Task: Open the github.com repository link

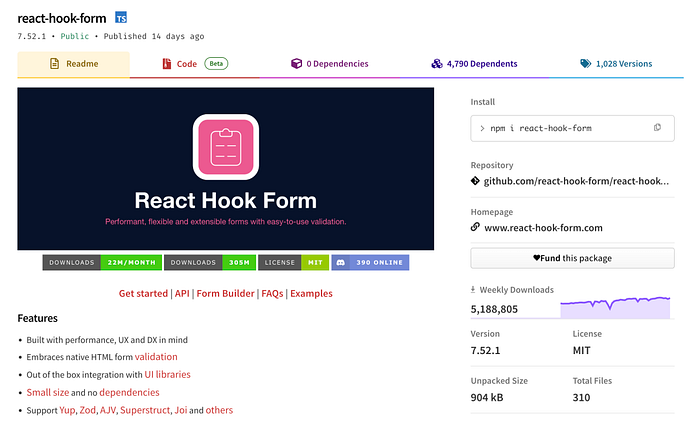Action: pos(576,181)
